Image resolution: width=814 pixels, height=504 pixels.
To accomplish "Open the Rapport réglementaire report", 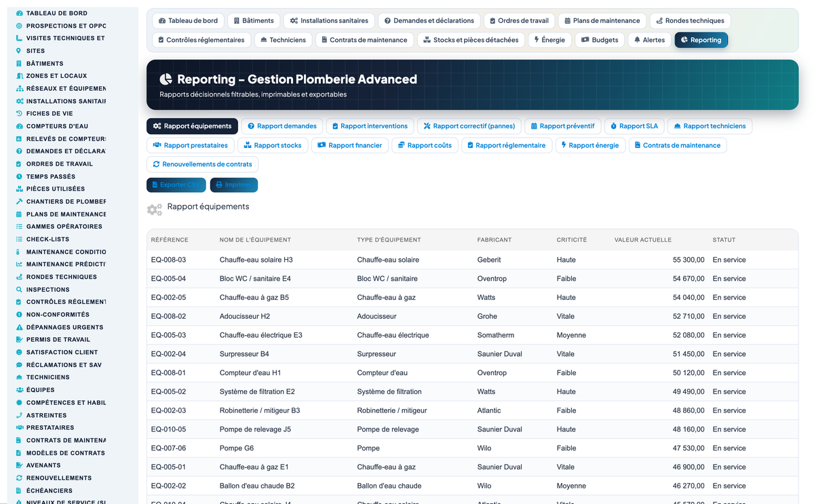I will 507,145.
